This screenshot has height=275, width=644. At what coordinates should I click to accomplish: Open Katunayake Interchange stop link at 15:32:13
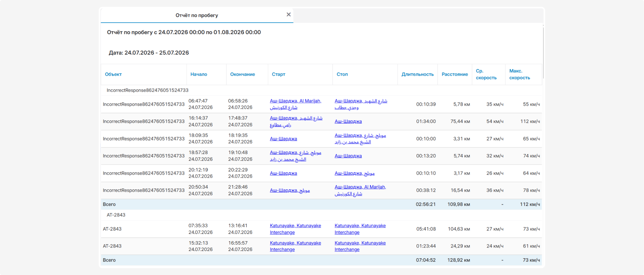click(x=360, y=246)
